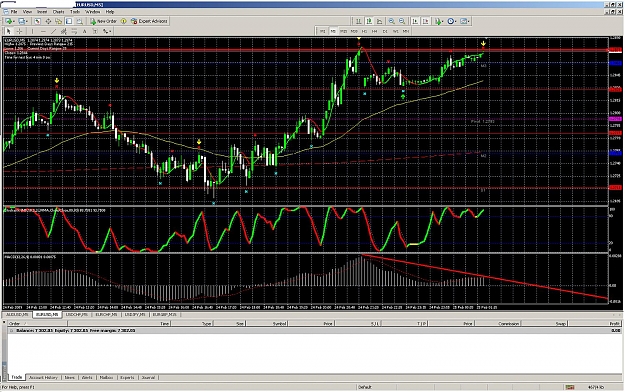625x392 pixels.
Task: Open the Account History terminal tab
Action: (x=43, y=377)
